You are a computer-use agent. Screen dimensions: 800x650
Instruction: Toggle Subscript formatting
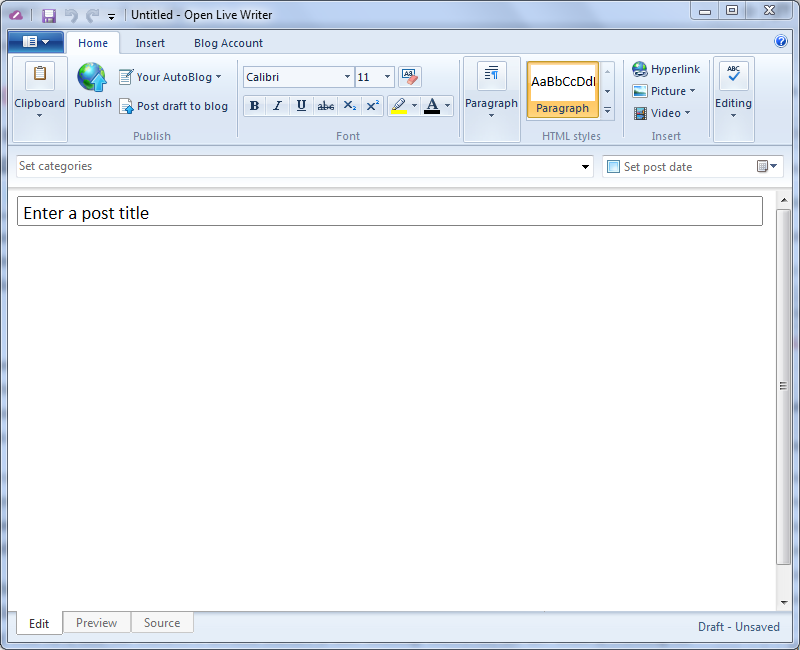click(349, 106)
